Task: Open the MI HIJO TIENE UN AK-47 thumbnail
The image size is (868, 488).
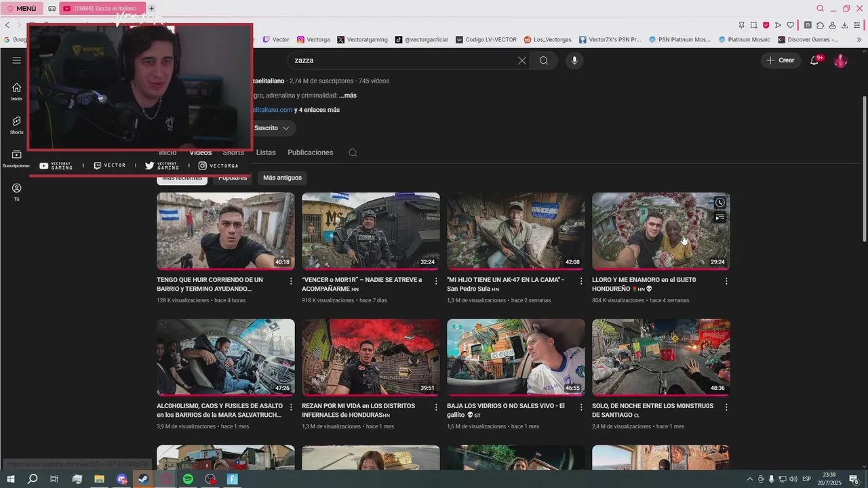Action: pyautogui.click(x=516, y=231)
